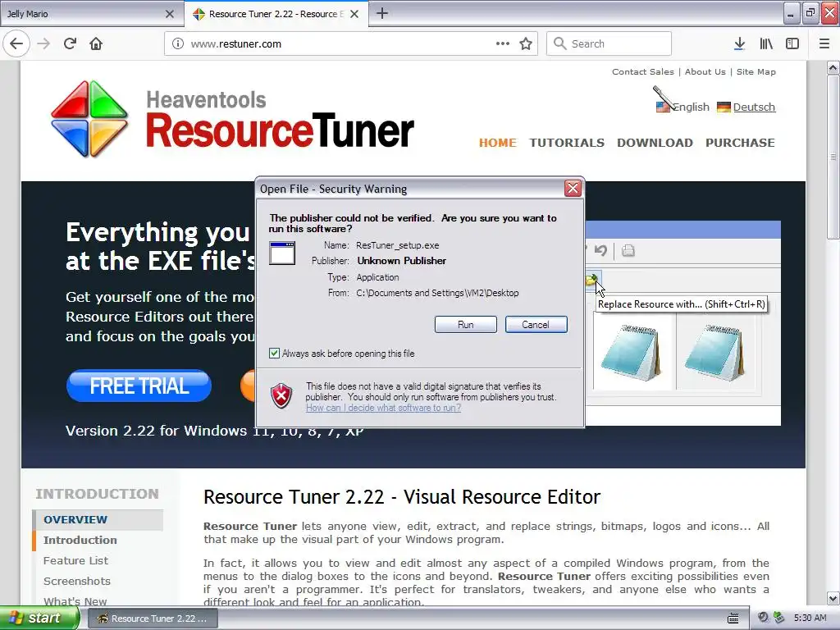Bookmark this page with the star icon
The width and height of the screenshot is (840, 630).
pyautogui.click(x=526, y=44)
